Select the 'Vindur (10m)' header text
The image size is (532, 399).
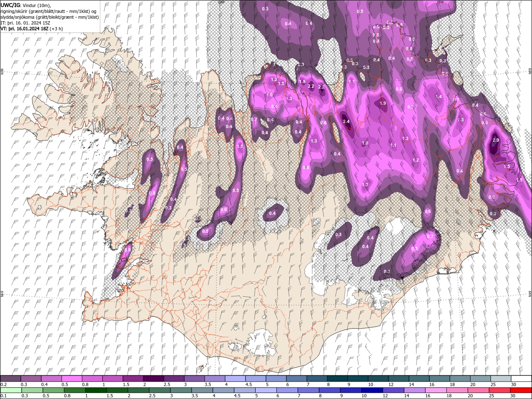(x=36, y=5)
